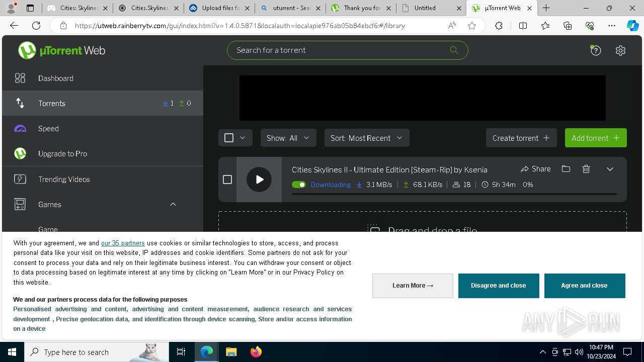Select Torrents in the sidebar
This screenshot has height=362, width=644.
click(x=103, y=103)
